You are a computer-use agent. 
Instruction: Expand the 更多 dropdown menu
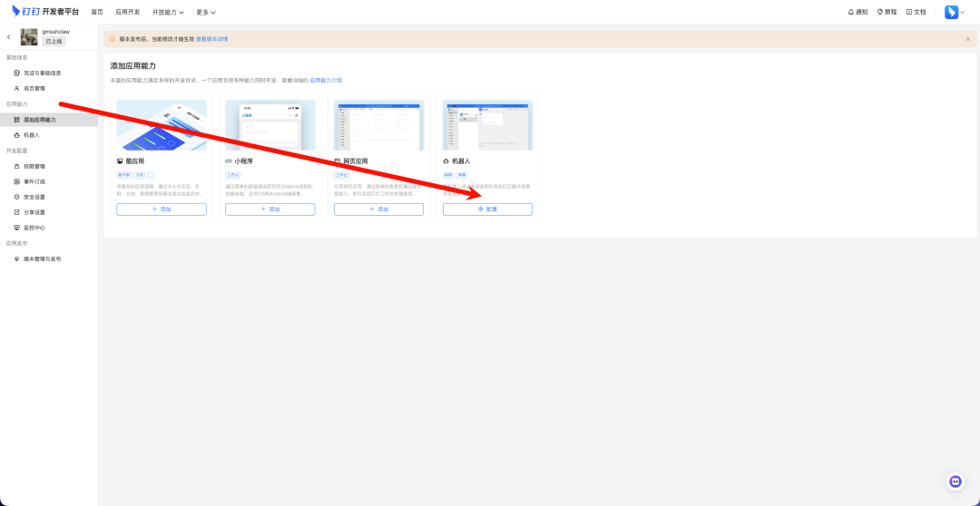point(206,12)
